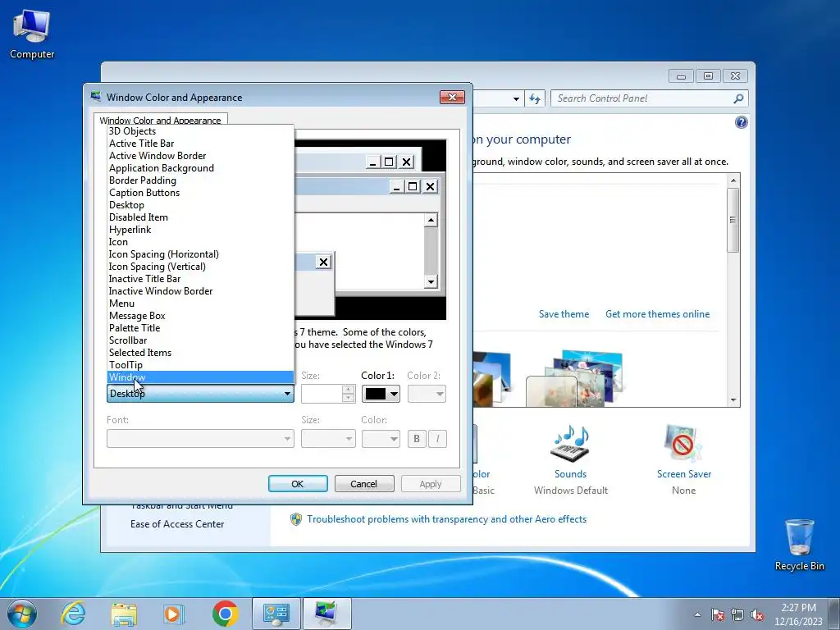Screen dimensions: 840x630
Task: Open Troubleshoot problems with transparency link
Action: [x=447, y=519]
